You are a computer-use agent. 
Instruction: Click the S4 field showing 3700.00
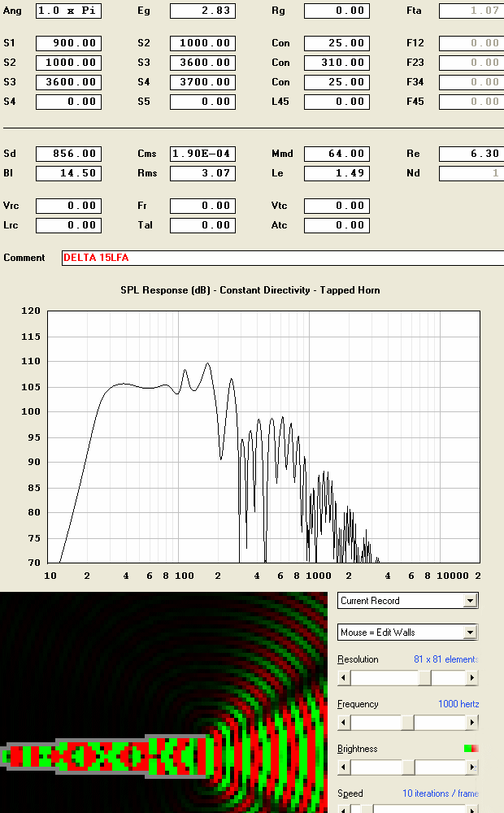pos(202,82)
